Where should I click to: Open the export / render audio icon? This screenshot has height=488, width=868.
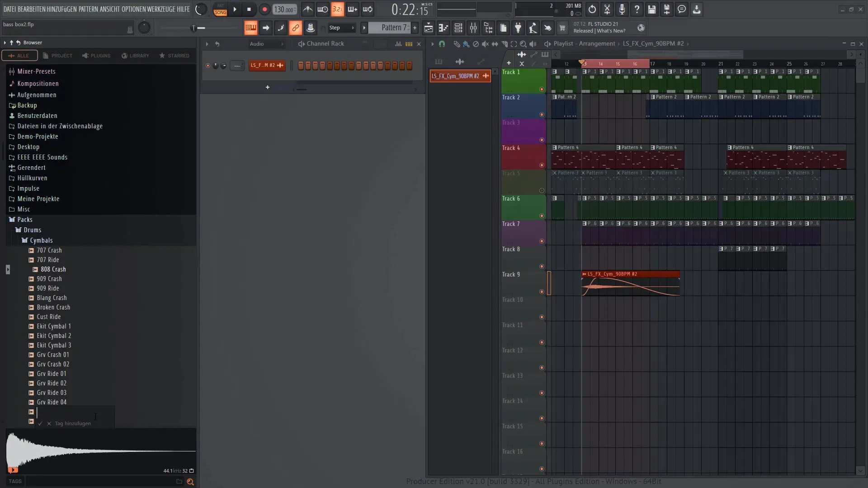pos(667,9)
